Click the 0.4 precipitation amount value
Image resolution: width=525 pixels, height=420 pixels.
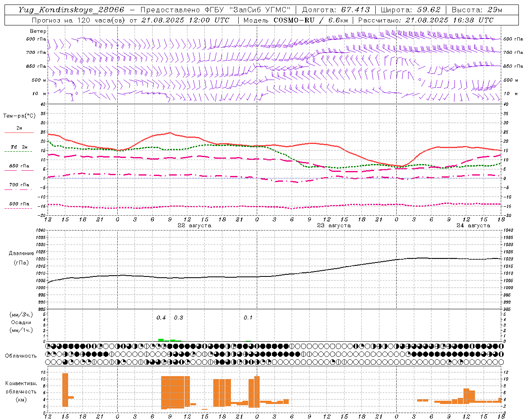pos(161,317)
